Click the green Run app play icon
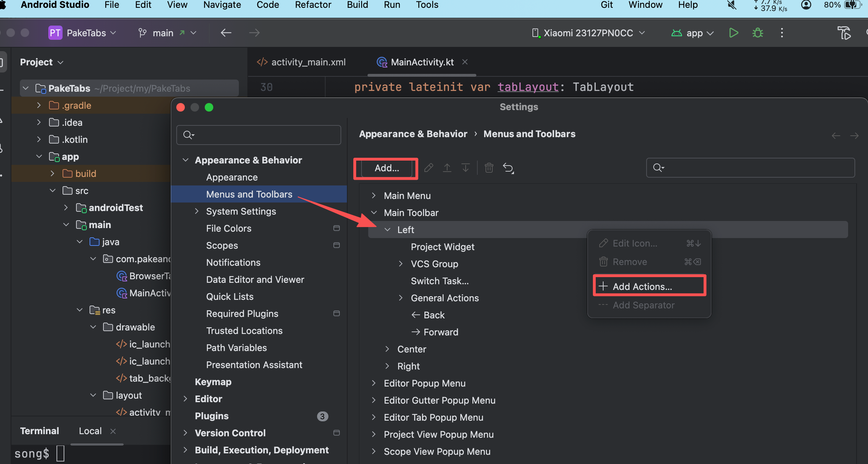 click(x=733, y=33)
